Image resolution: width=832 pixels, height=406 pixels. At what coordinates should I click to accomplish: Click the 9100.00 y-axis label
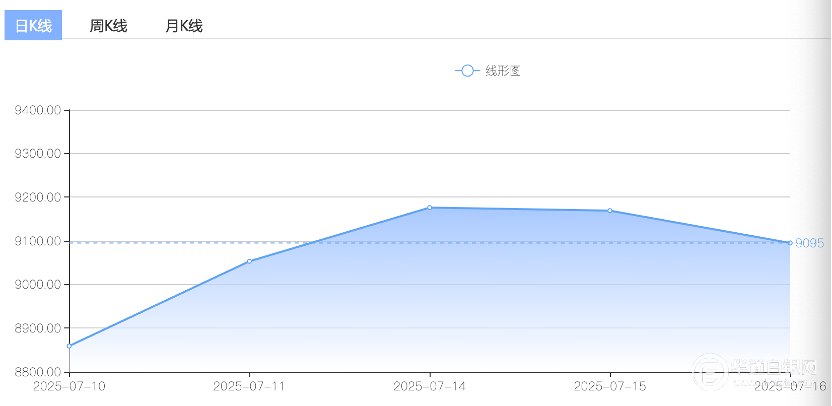click(x=37, y=241)
